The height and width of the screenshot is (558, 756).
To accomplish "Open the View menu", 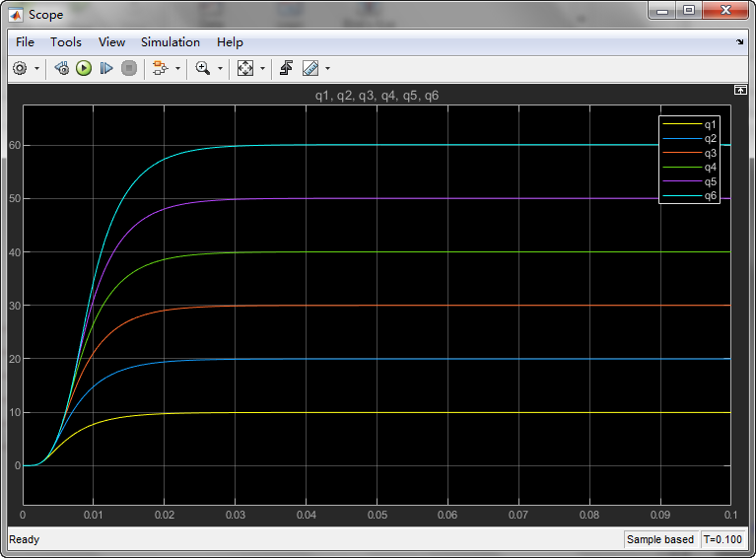I will pyautogui.click(x=111, y=42).
